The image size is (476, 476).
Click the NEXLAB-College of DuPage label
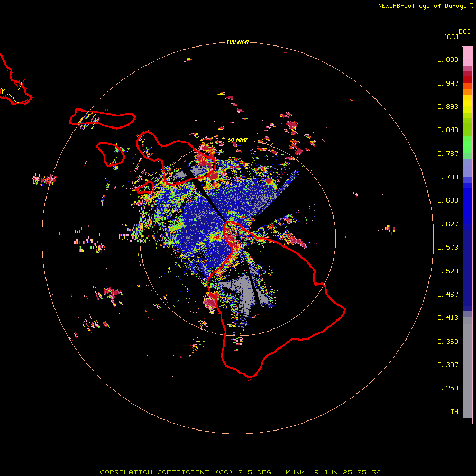(422, 6)
